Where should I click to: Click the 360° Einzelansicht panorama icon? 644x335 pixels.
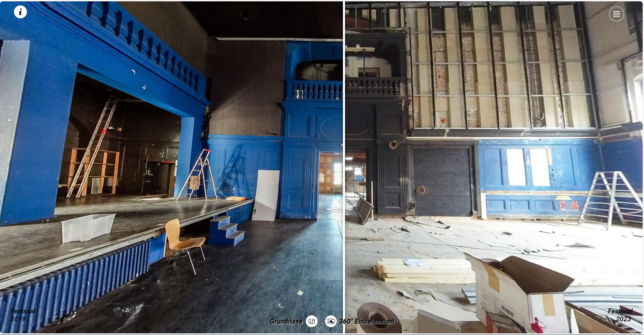point(331,321)
